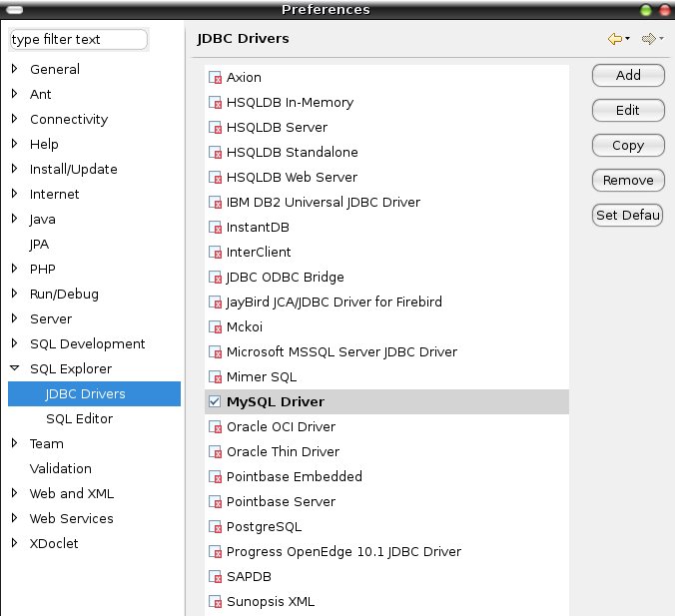
Task: Click the InterClient driver icon
Action: (x=215, y=253)
